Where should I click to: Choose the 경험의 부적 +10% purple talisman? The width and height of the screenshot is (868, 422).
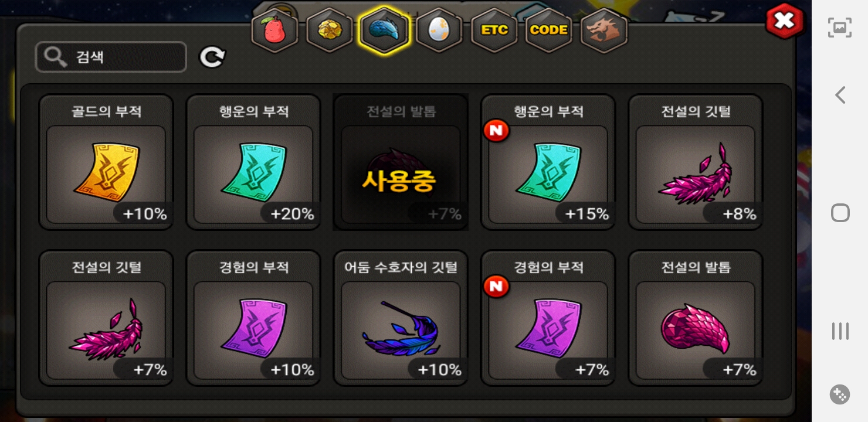tap(253, 318)
